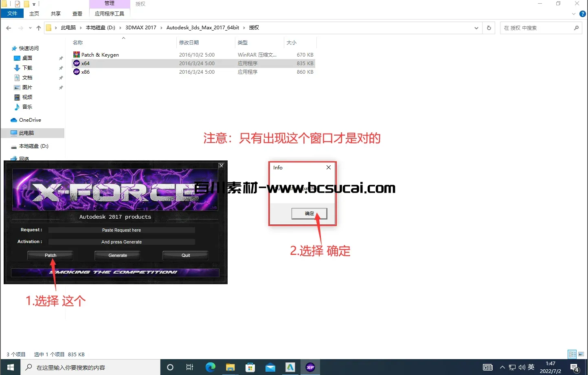Screen dimensions: 588x375
Task: Go forward with the Explorer forward arrow
Action: click(21, 28)
